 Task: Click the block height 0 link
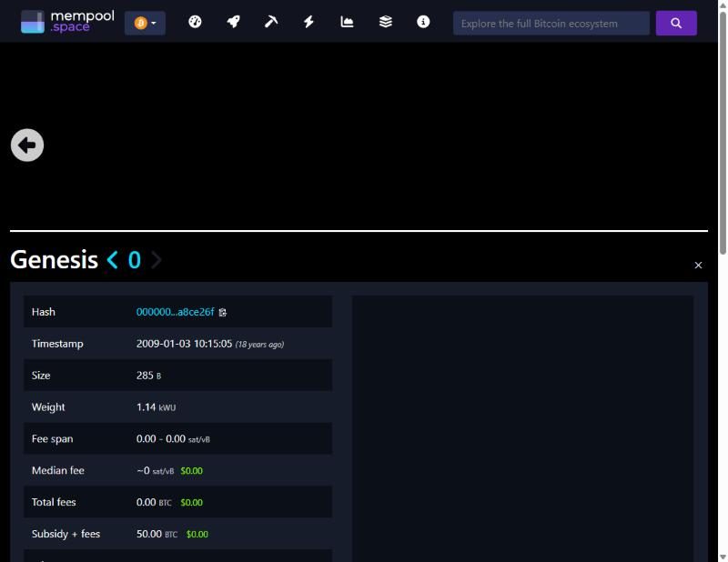(134, 259)
